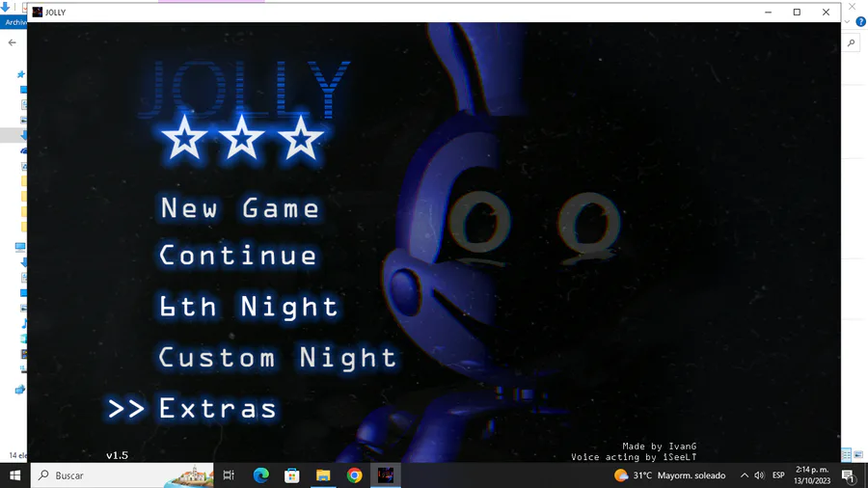Minimize the Jolly game window

click(768, 13)
